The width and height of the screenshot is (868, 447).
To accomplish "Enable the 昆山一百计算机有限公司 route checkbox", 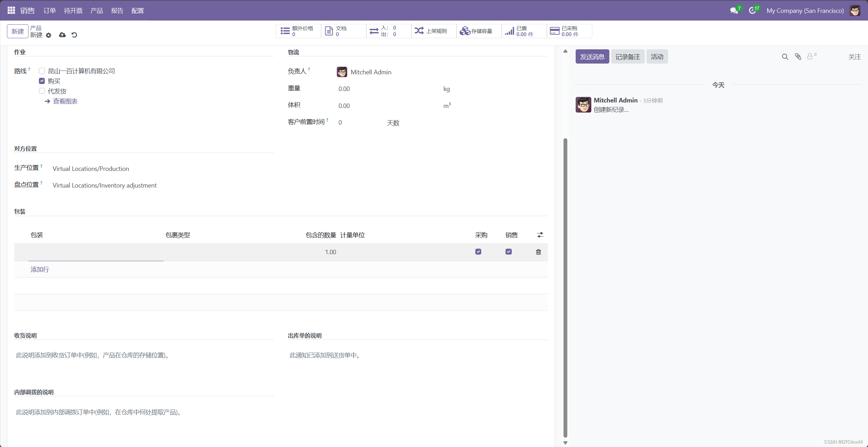I will (42, 71).
